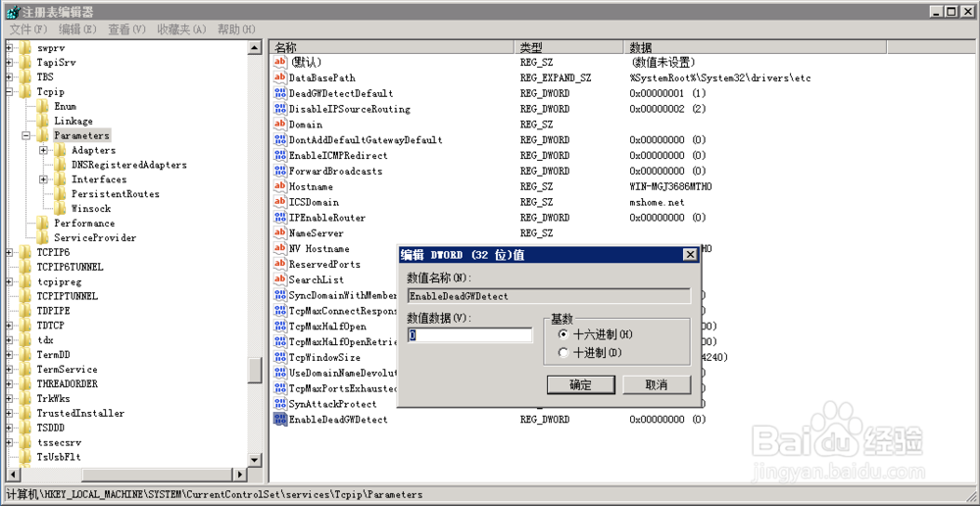
Task: Click the SynAttackProtect DWORD icon
Action: (280, 404)
